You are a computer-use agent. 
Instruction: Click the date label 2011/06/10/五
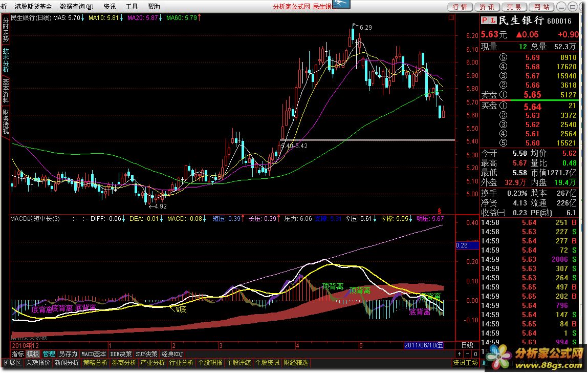(424, 345)
